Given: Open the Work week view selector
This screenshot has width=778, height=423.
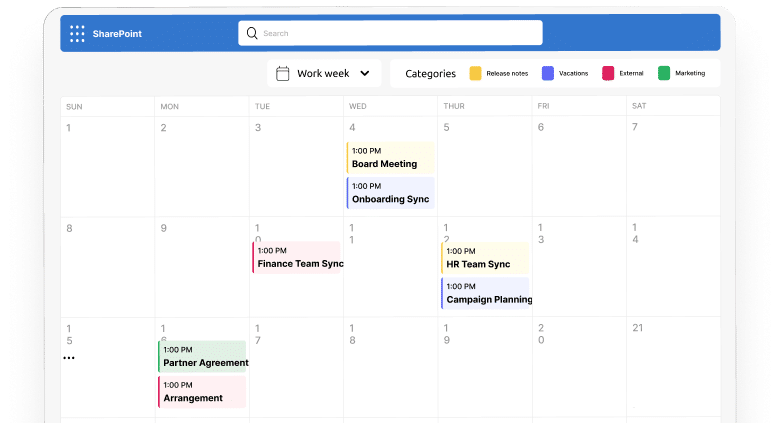Looking at the screenshot, I should click(x=324, y=73).
